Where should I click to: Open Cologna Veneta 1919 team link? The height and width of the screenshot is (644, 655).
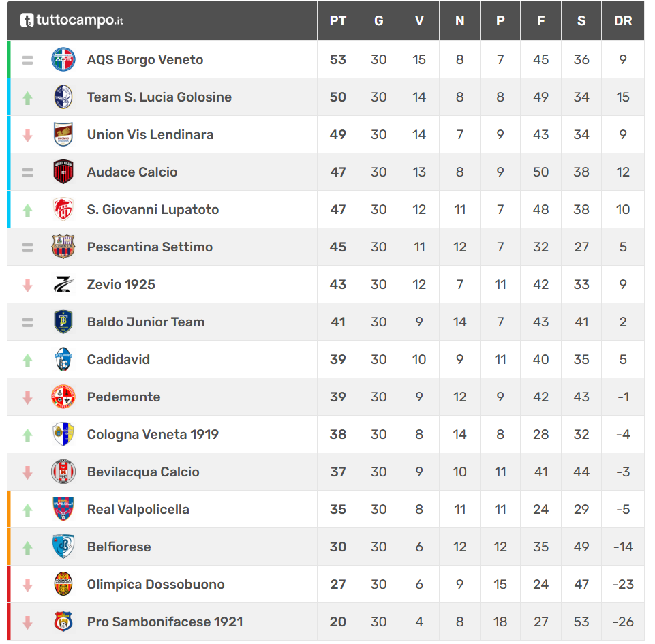(153, 434)
